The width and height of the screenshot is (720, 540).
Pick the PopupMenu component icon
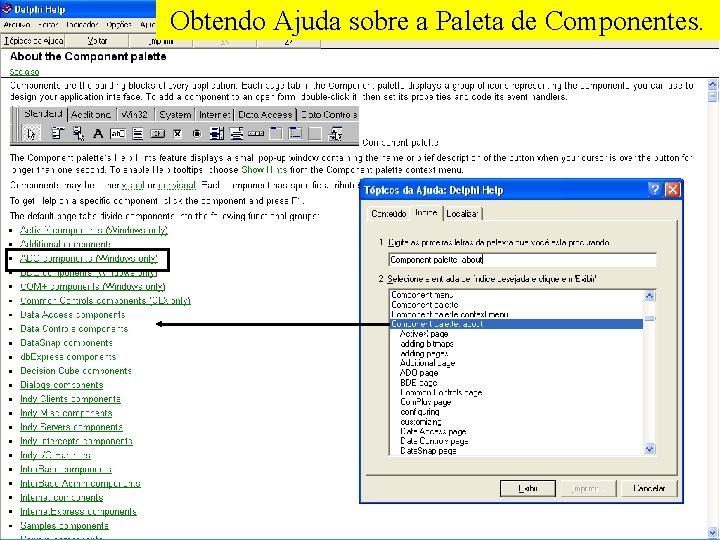(78, 134)
